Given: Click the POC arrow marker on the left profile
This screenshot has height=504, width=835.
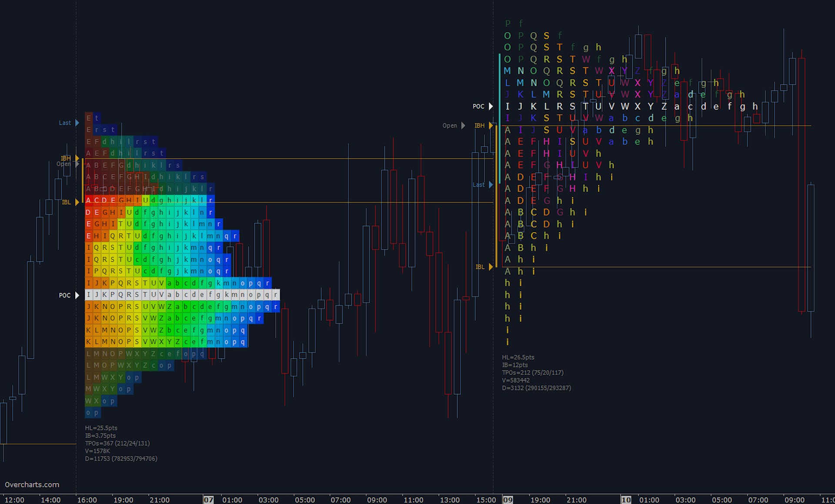Looking at the screenshot, I should click(x=77, y=295).
